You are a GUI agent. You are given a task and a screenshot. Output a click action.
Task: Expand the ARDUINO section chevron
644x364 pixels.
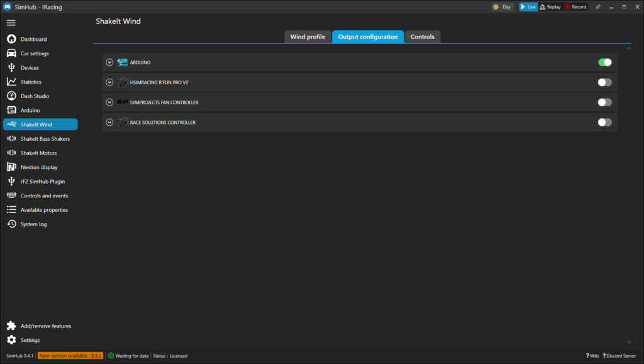[x=109, y=62]
